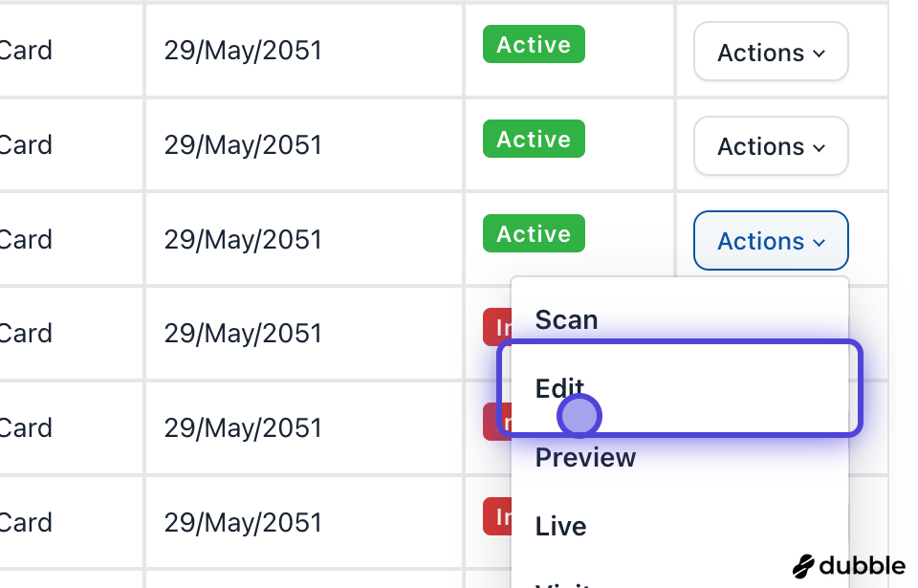The height and width of the screenshot is (588, 918).
Task: Click the 29/May/2051 date in the first row
Action: click(x=243, y=51)
